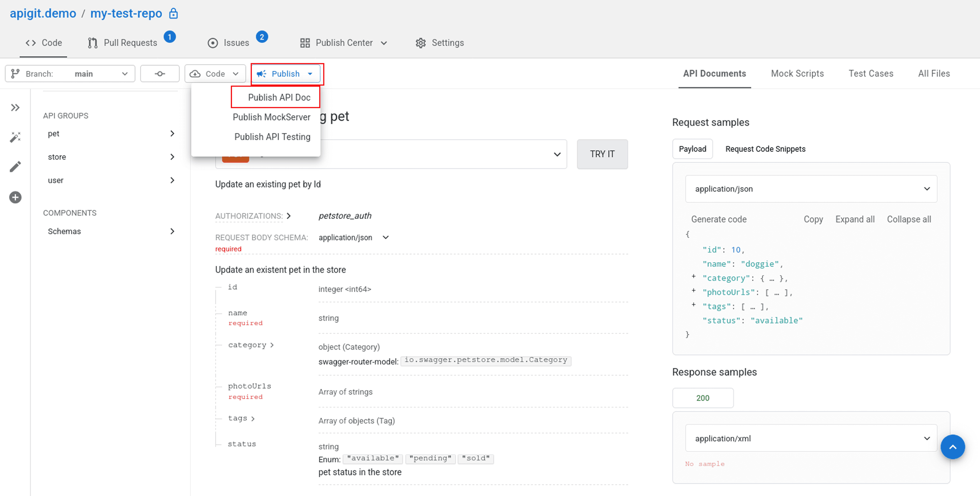Switch to Test Cases tab
Image resolution: width=980 pixels, height=496 pixels.
(871, 73)
